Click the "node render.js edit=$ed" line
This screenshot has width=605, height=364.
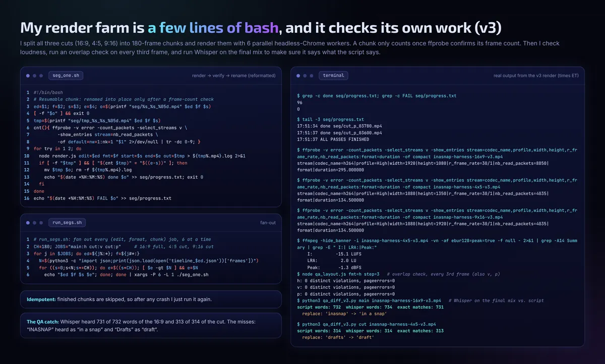[x=142, y=156]
